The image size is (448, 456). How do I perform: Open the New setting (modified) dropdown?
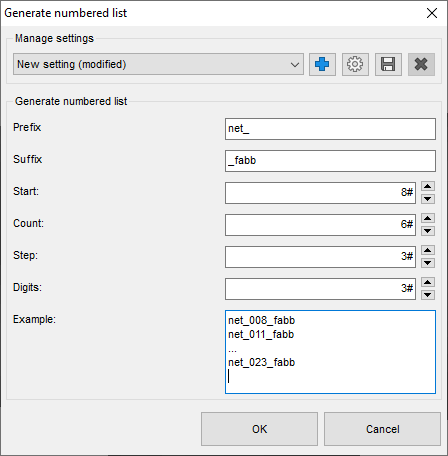[158, 64]
